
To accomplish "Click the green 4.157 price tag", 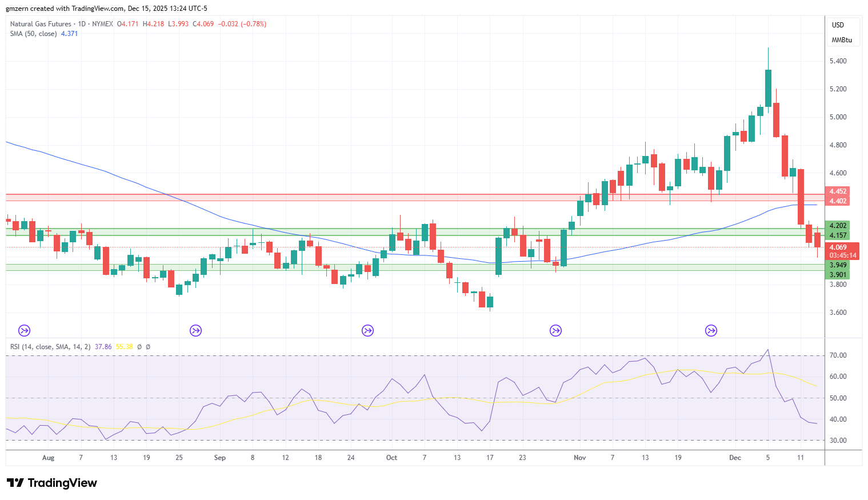I will pyautogui.click(x=838, y=235).
